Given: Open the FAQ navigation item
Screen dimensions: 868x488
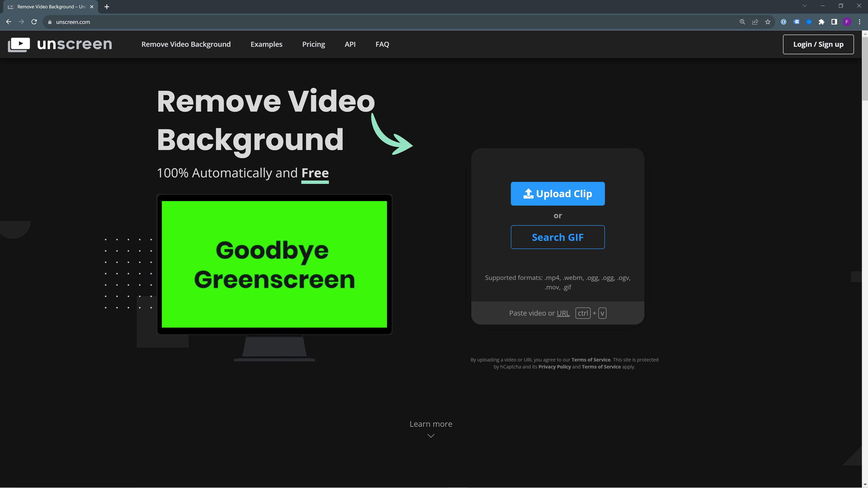Looking at the screenshot, I should tap(382, 44).
